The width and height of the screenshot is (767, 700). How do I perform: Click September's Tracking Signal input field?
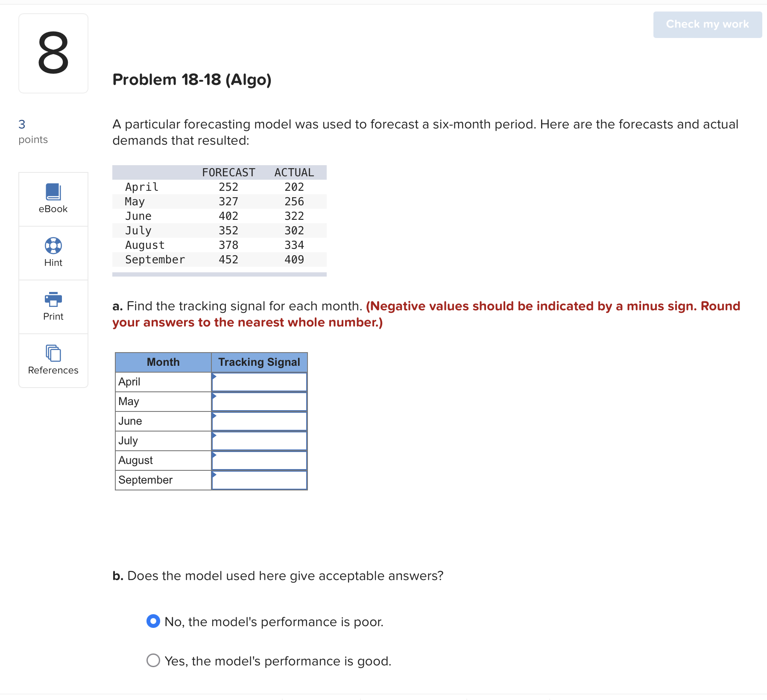[x=259, y=480]
